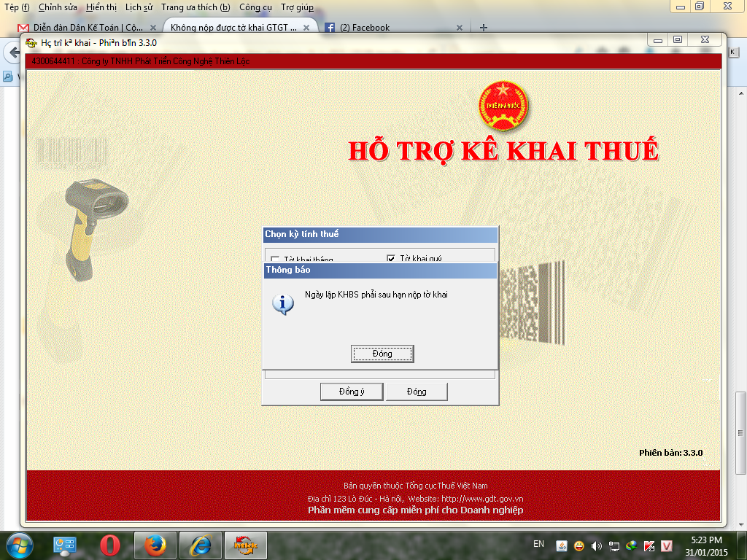
Task: Close the Diễn đàn Dân Kế Toán tab
Action: (153, 28)
